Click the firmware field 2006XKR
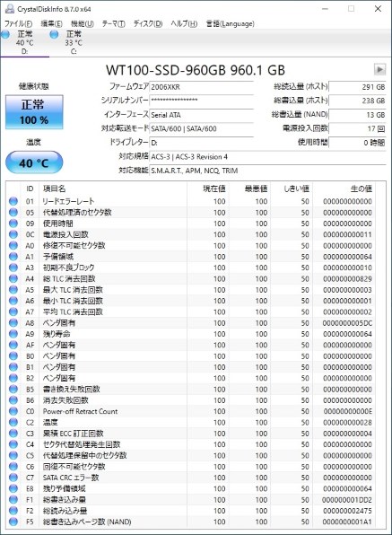 [x=202, y=87]
